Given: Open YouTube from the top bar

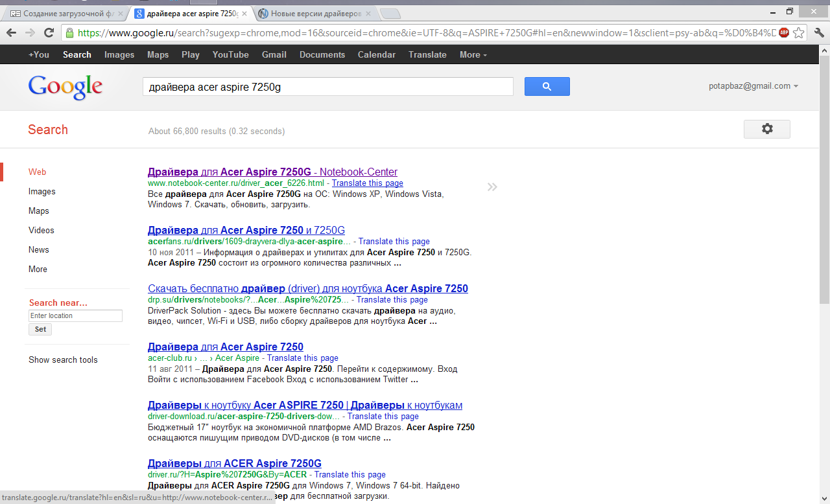Looking at the screenshot, I should click(231, 54).
